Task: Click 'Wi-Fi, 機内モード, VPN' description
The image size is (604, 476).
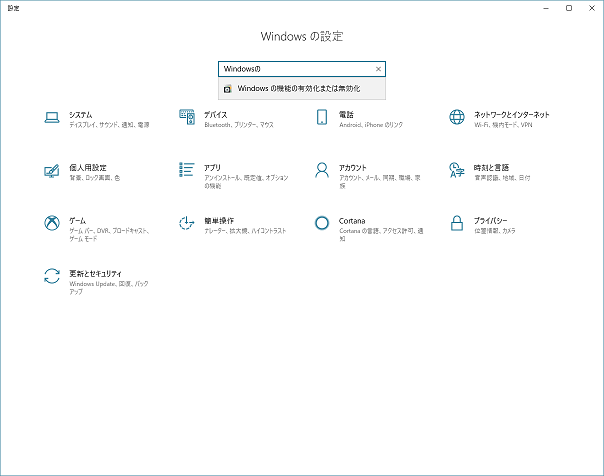Action: click(x=503, y=125)
